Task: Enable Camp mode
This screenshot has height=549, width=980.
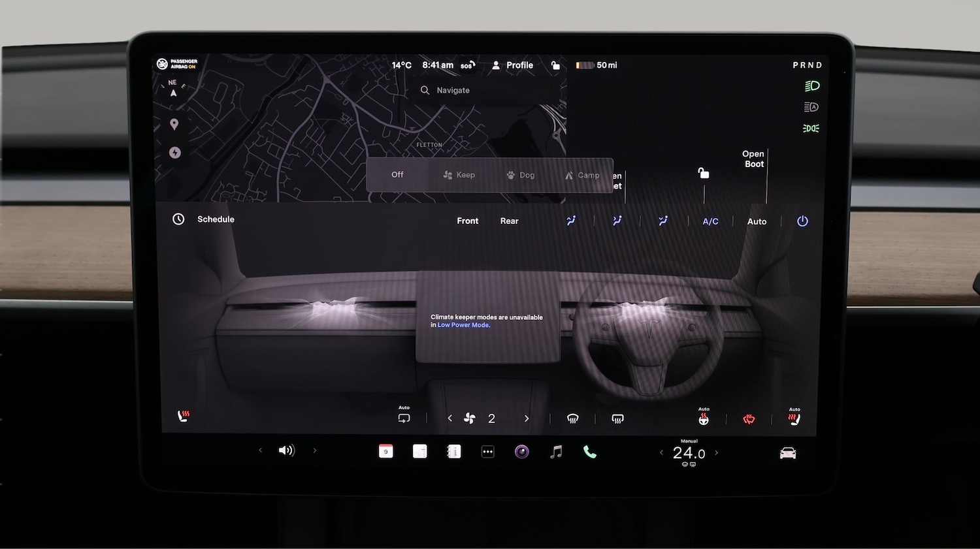Action: click(582, 175)
